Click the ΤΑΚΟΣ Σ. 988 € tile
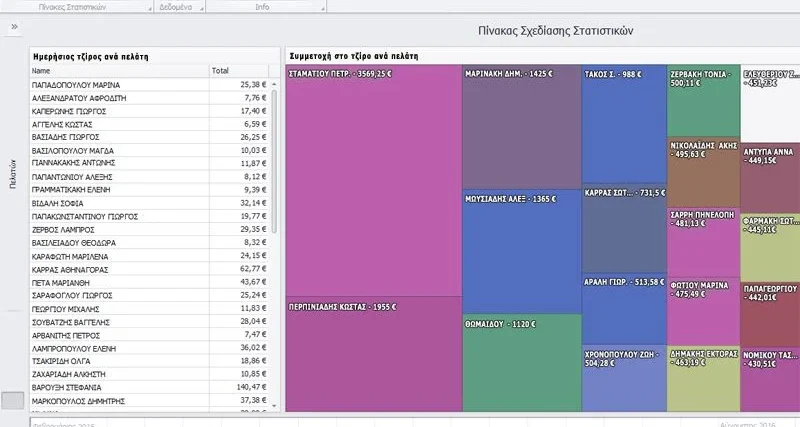 click(x=624, y=124)
